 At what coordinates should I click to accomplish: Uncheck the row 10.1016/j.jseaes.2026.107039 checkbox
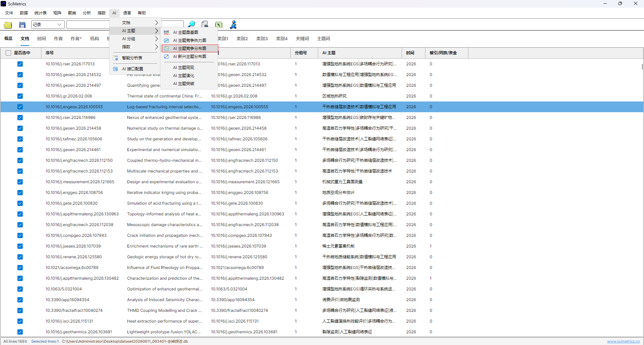click(20, 246)
